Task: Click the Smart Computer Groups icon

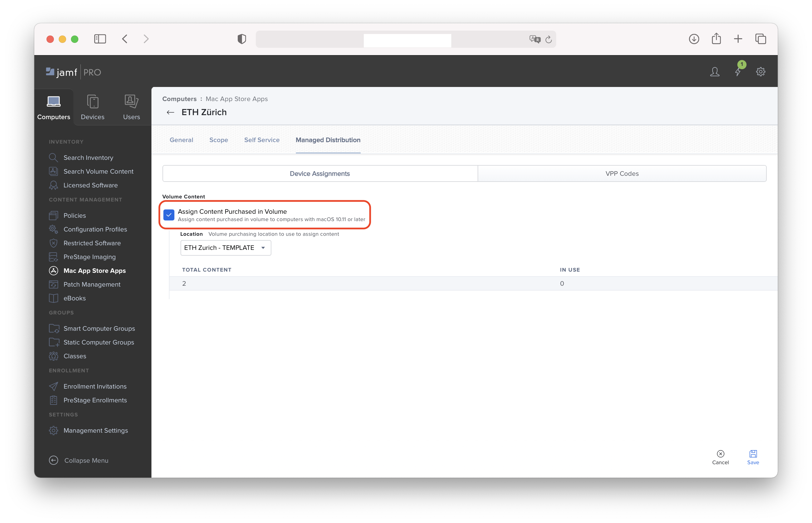Action: [x=53, y=328]
